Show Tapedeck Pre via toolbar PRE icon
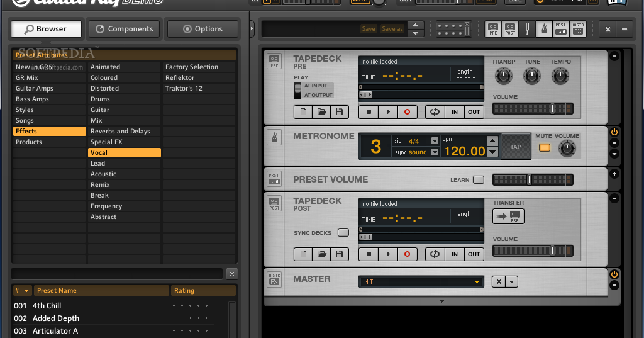The image size is (644, 338). [493, 29]
